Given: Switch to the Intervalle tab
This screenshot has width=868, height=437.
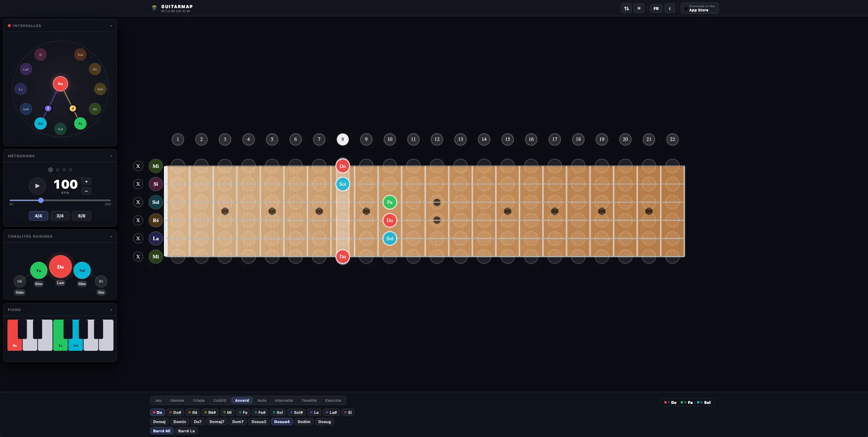Looking at the screenshot, I should [x=284, y=400].
